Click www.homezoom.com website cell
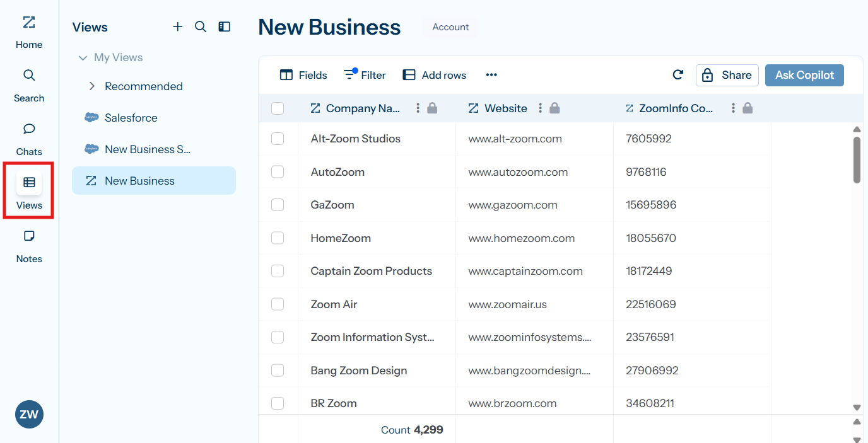 click(522, 238)
